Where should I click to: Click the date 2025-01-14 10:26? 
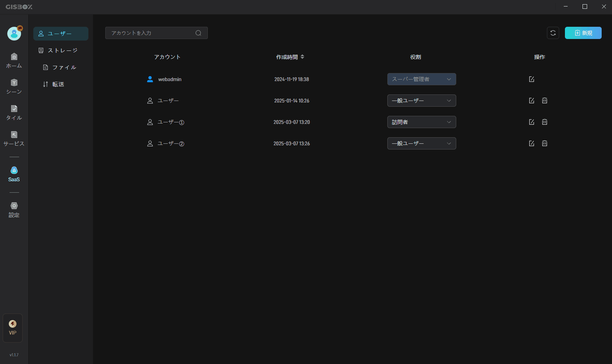pos(292,101)
